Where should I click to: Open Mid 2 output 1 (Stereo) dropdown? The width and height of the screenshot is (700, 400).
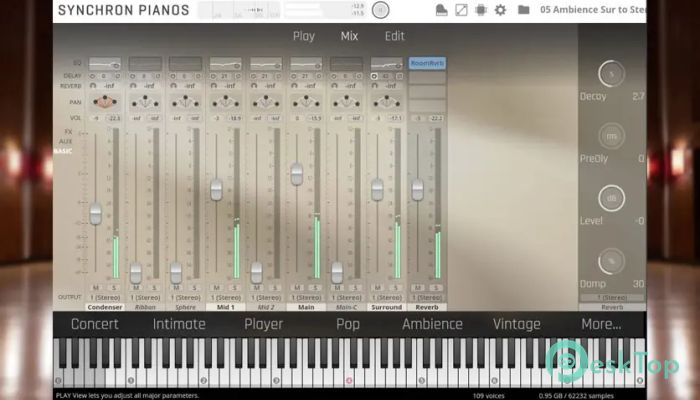pyautogui.click(x=266, y=297)
